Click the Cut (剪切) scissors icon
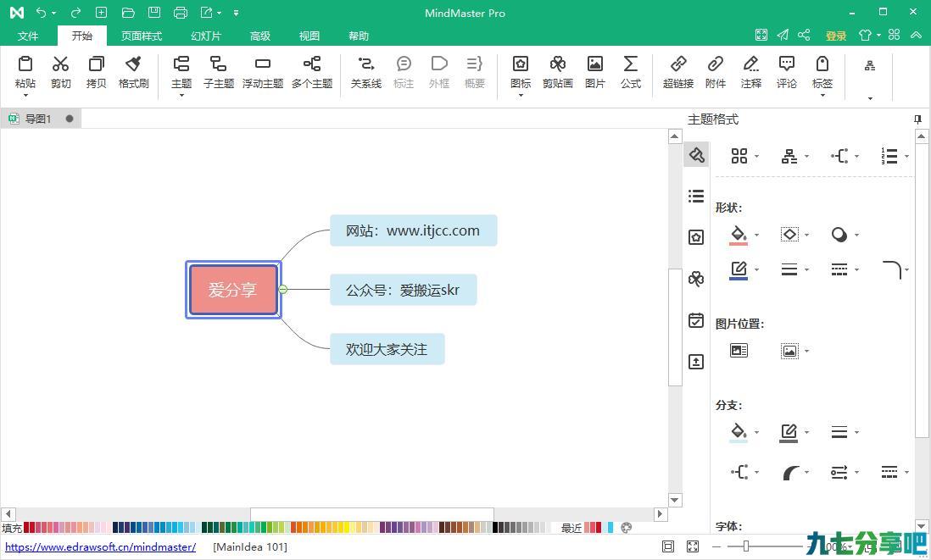The image size is (931, 560). pos(60,64)
